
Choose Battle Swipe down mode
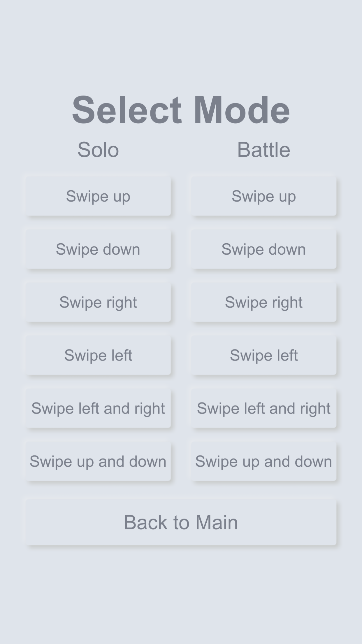263,249
